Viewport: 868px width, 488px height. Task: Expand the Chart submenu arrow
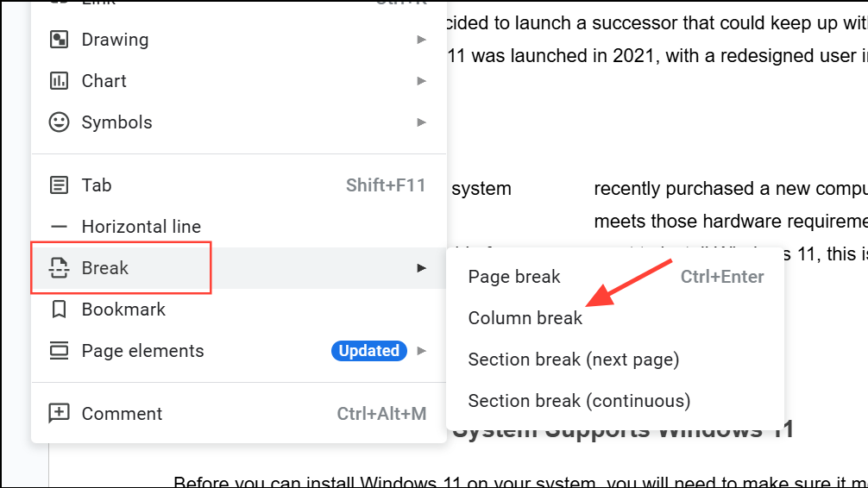(x=421, y=81)
